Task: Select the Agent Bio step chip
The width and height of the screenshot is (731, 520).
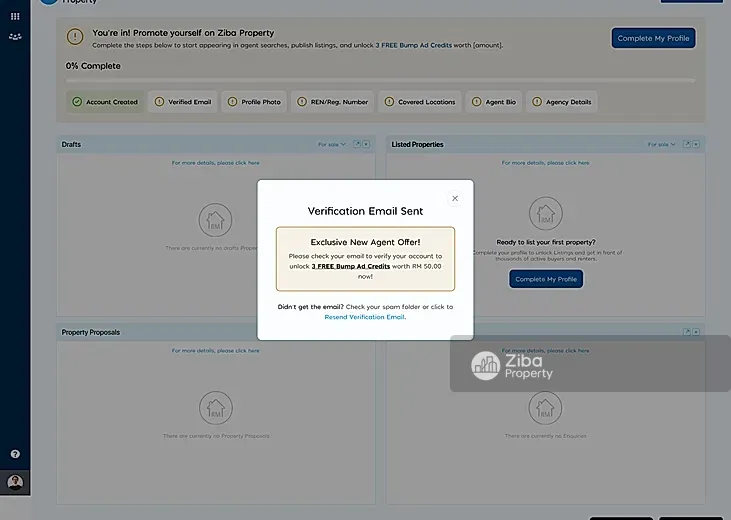Action: pos(494,102)
